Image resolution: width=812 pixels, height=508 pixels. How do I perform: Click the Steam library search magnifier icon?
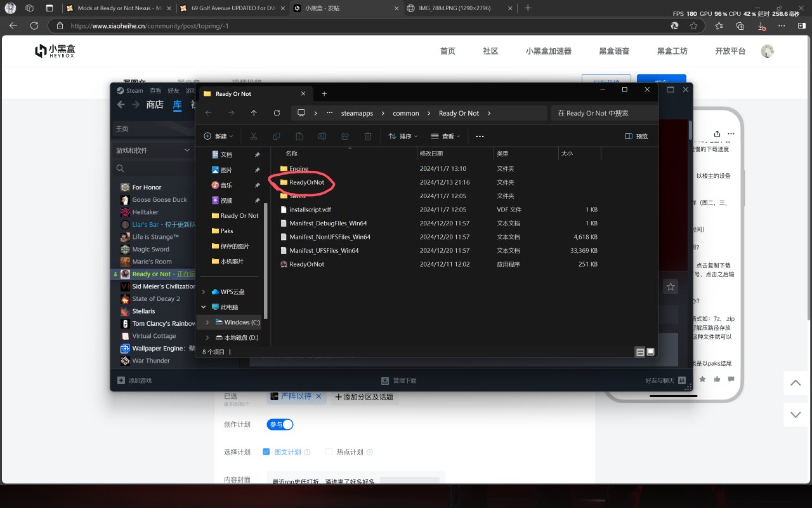click(120, 169)
